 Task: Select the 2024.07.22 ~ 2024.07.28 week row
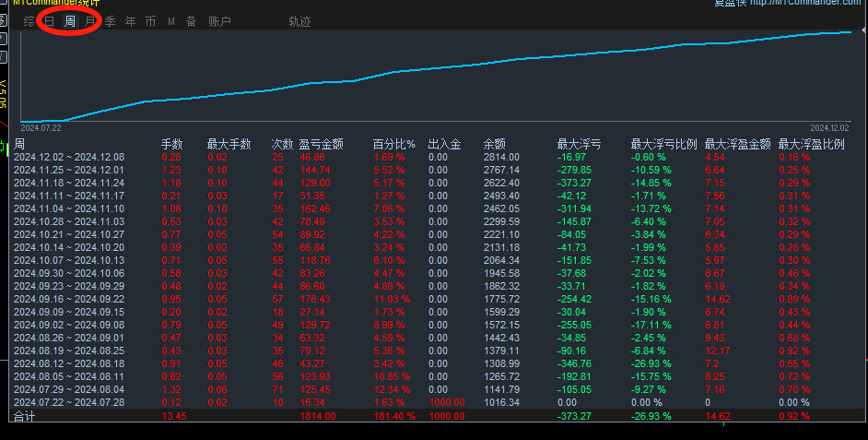tap(68, 403)
